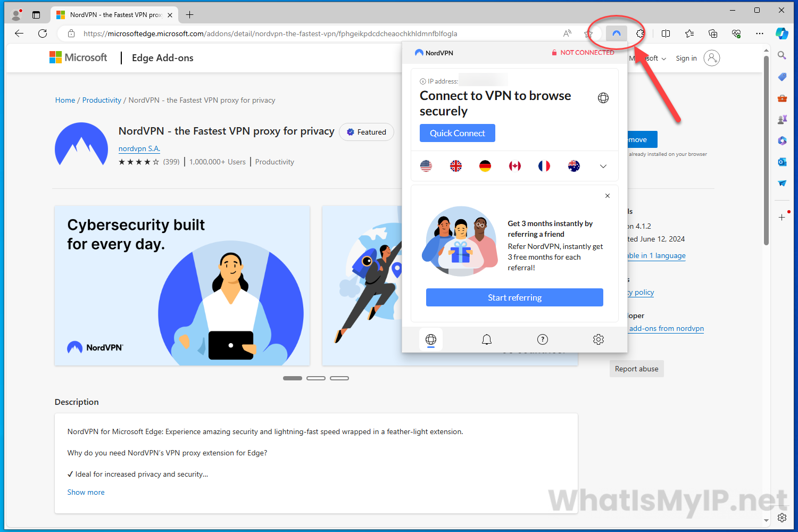Open Outlook from the sidebar
The image size is (798, 532).
782,162
